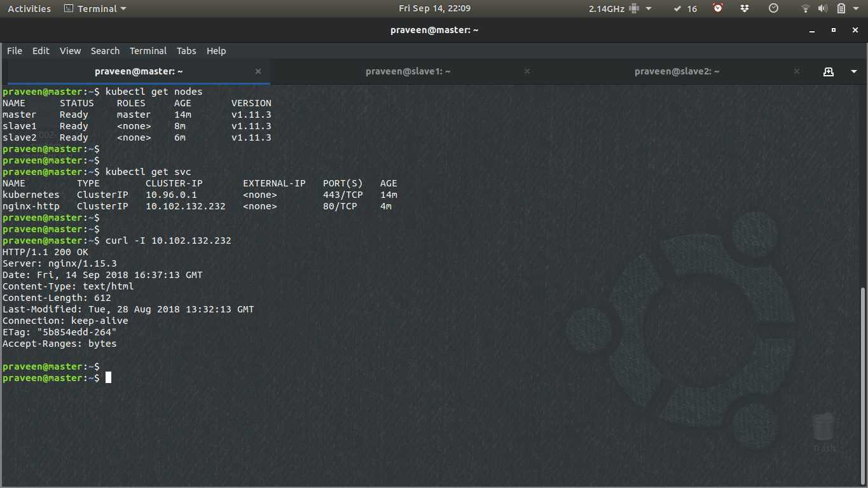This screenshot has width=868, height=488.
Task: Click Activities in the top bar
Action: click(x=29, y=8)
